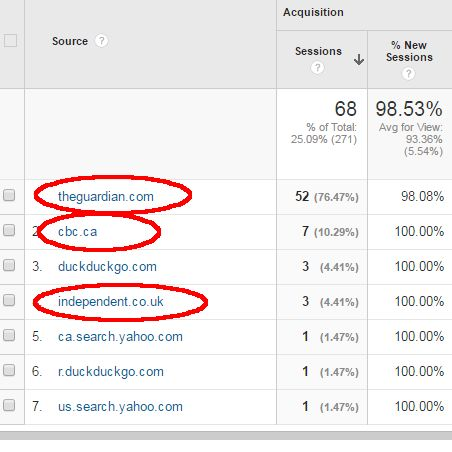452x452 pixels.
Task: Tick the ca.search.yahoo.com row checkbox
Action: pyautogui.click(x=9, y=335)
